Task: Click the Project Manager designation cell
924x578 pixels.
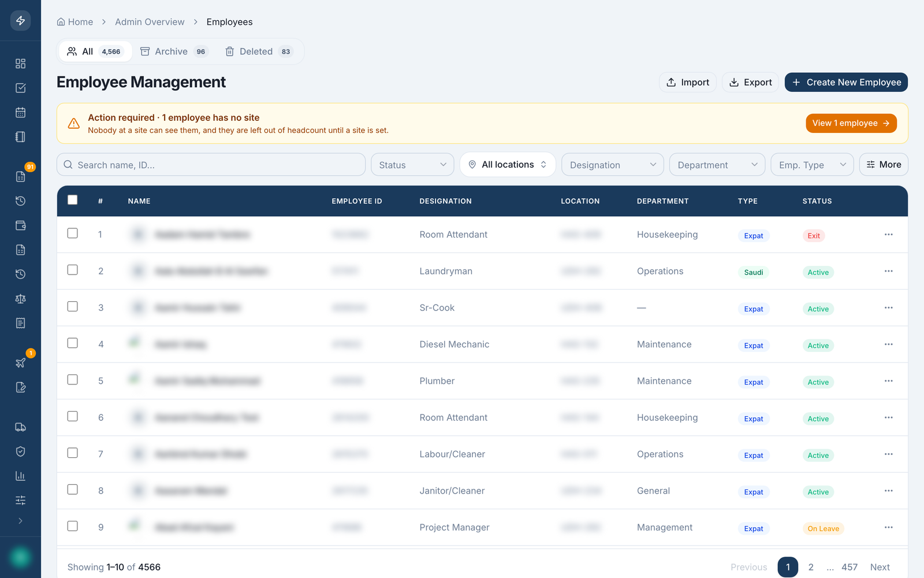Action: (x=454, y=527)
